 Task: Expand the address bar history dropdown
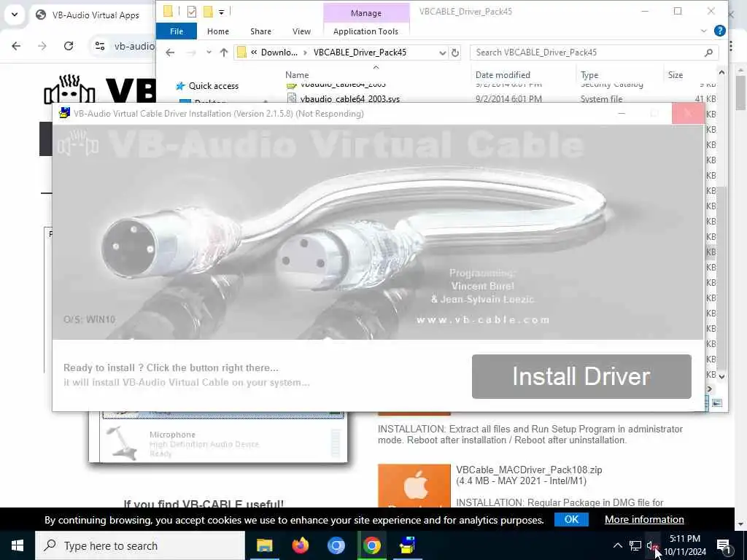442,52
